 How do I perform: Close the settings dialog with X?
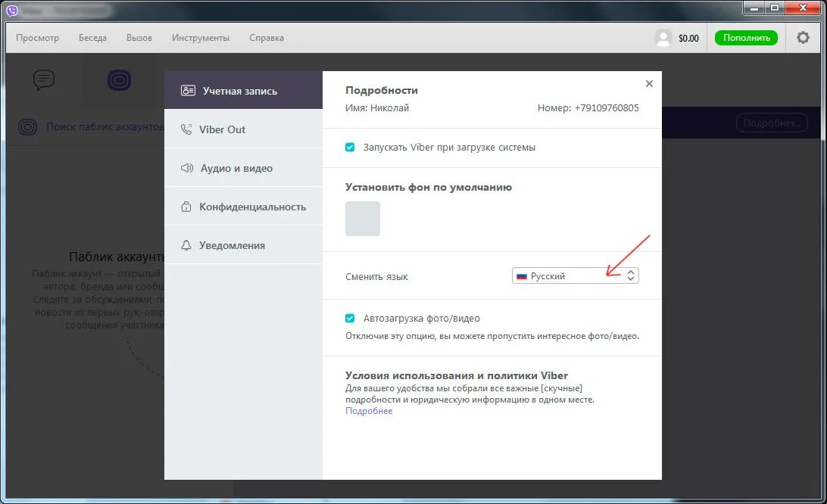tap(649, 83)
